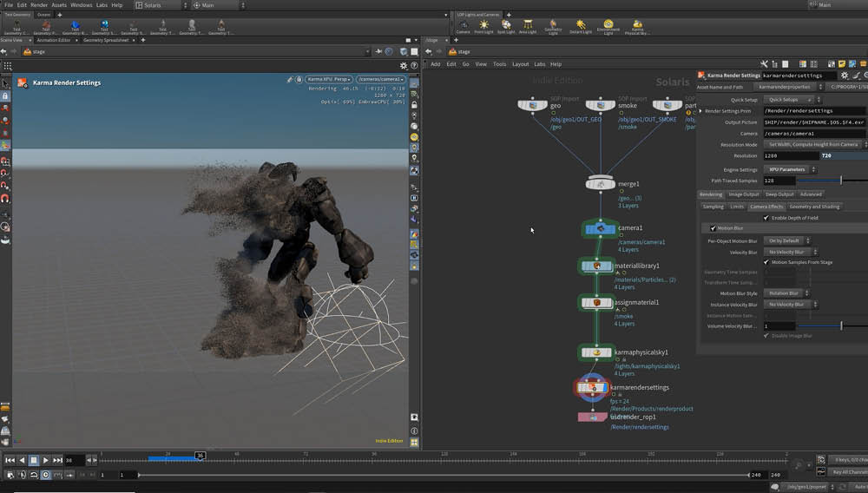Viewport: 868px width, 493px height.
Task: Toggle Motion Samples From Stage checkbox
Action: pyautogui.click(x=766, y=262)
